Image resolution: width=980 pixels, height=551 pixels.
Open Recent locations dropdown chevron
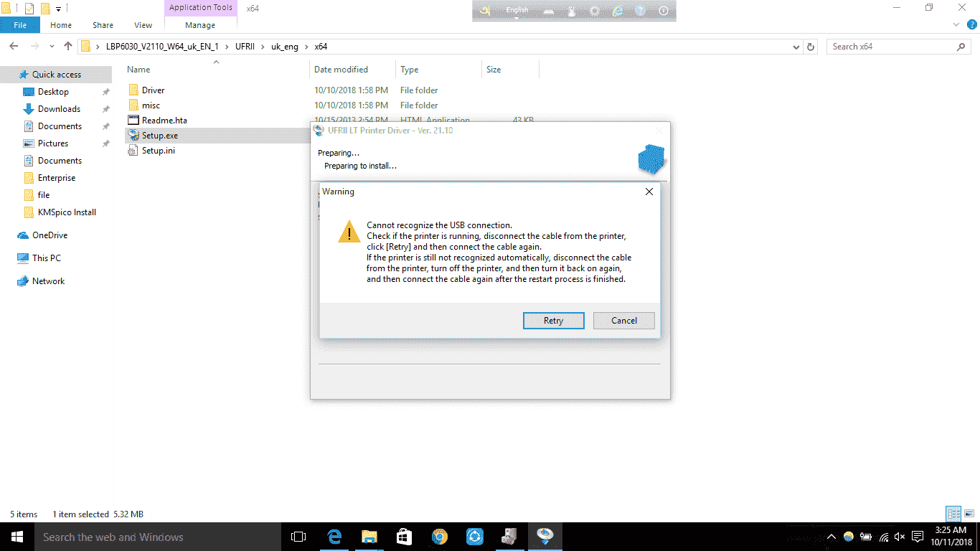point(52,47)
